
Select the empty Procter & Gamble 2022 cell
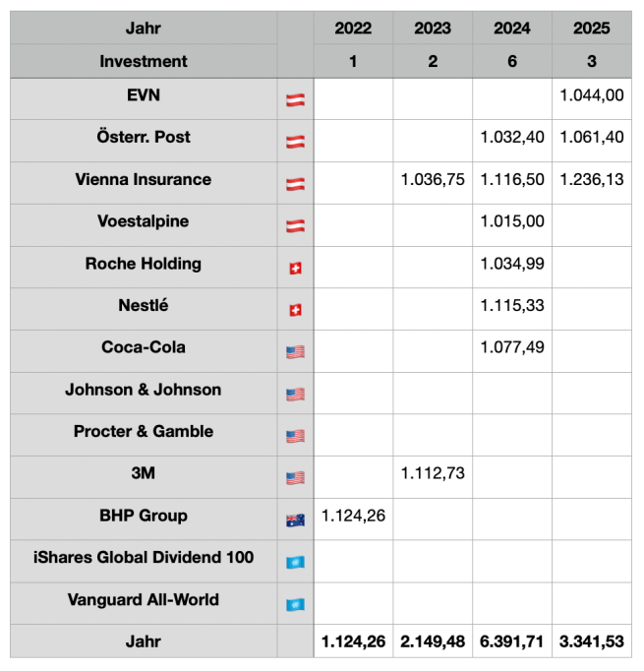(353, 435)
